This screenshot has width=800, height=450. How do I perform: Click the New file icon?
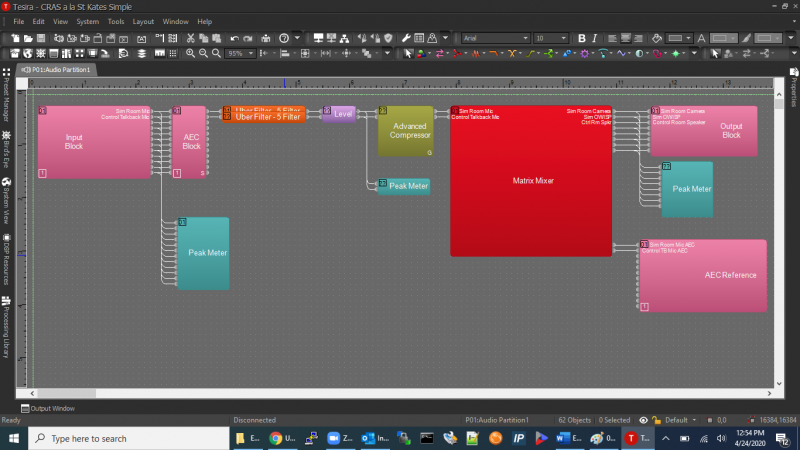pyautogui.click(x=15, y=38)
